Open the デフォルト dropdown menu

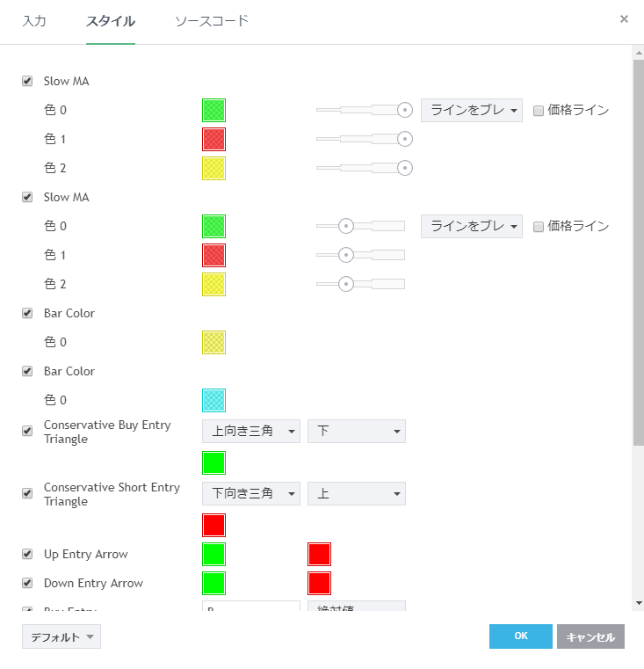pyautogui.click(x=62, y=636)
